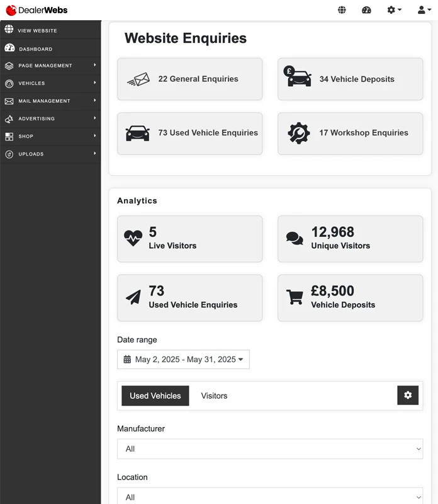Open the dashboard gauge icon in top bar
This screenshot has height=504, width=438.
pos(366,10)
